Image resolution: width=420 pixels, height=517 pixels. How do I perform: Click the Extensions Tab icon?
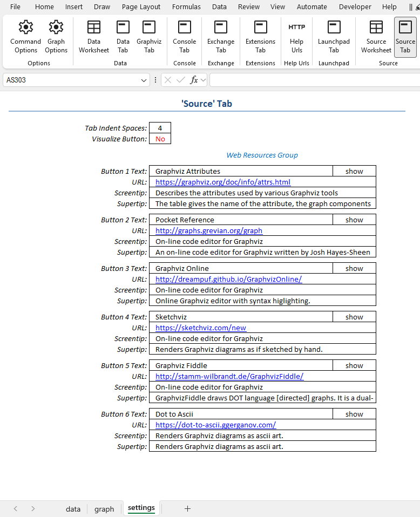pyautogui.click(x=260, y=27)
